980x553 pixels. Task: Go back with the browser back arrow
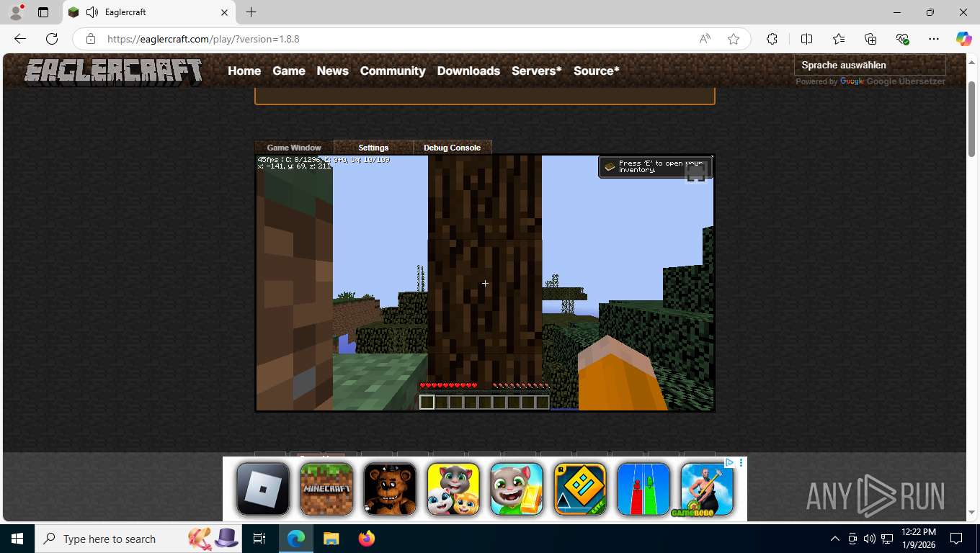20,39
